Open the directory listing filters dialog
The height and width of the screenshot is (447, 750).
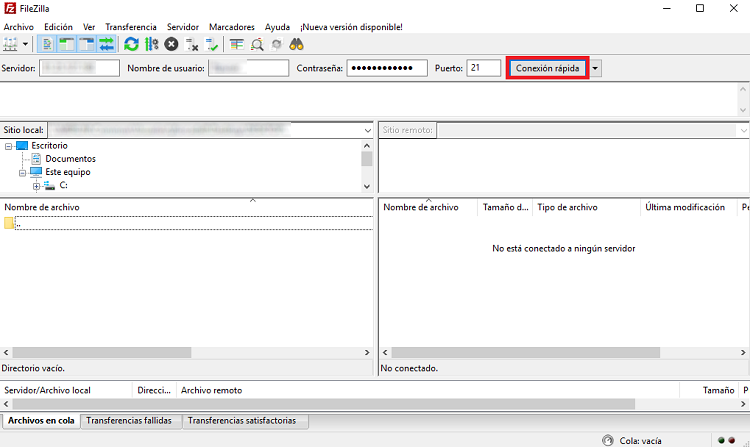[x=236, y=44]
